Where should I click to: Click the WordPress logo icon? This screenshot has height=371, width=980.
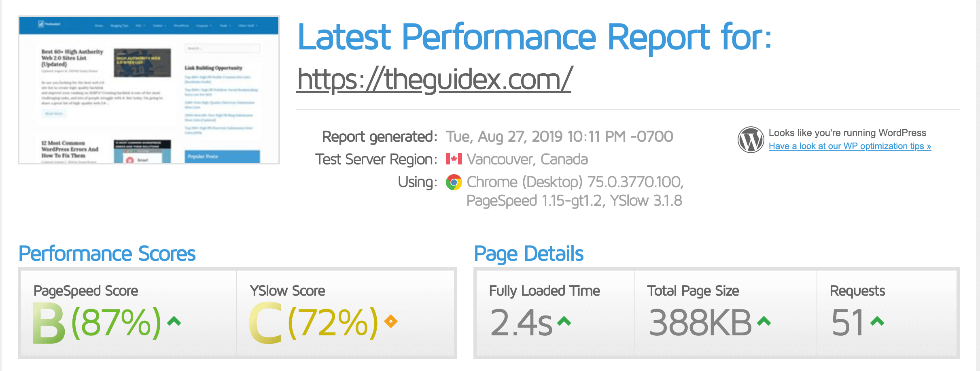pos(751,140)
